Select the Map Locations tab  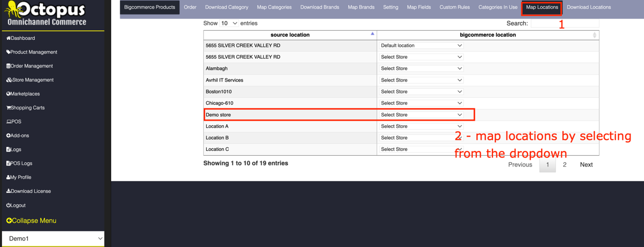[542, 7]
